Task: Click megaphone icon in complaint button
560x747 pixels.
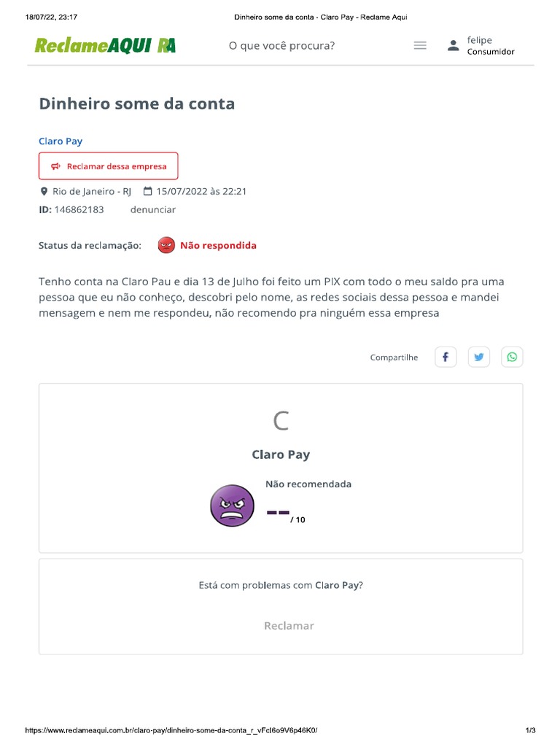Action: [55, 166]
